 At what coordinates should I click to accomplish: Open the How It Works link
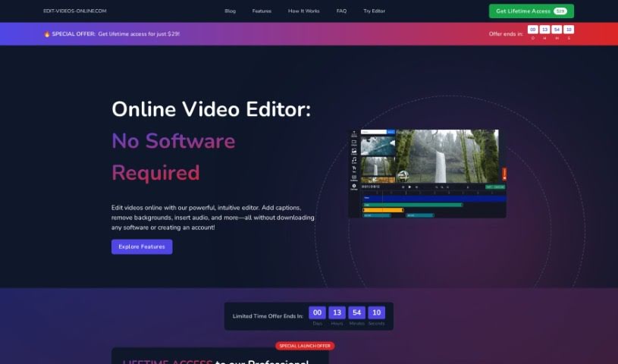pos(304,11)
